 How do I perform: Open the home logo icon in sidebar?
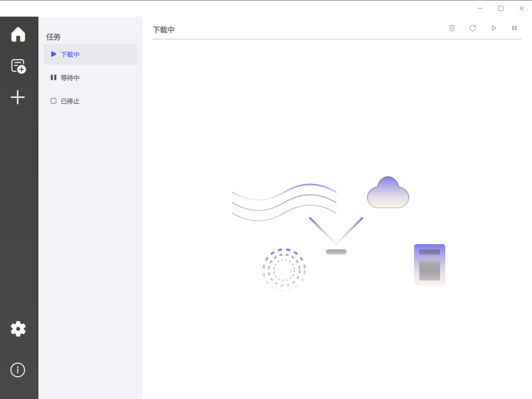18,34
